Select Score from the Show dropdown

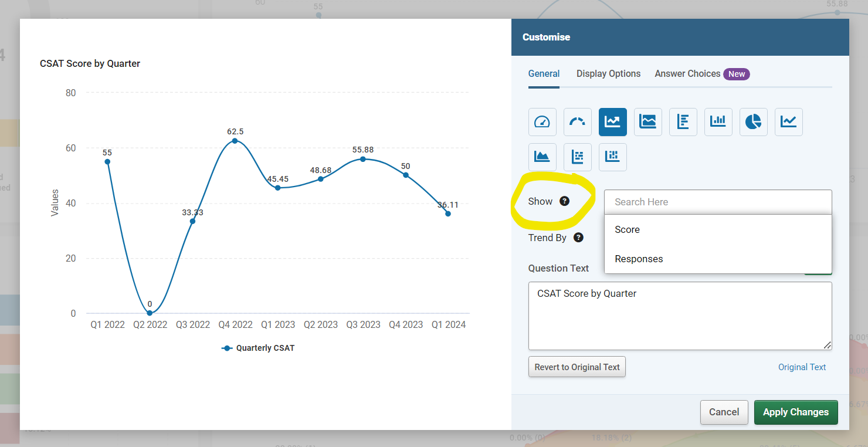coord(627,229)
